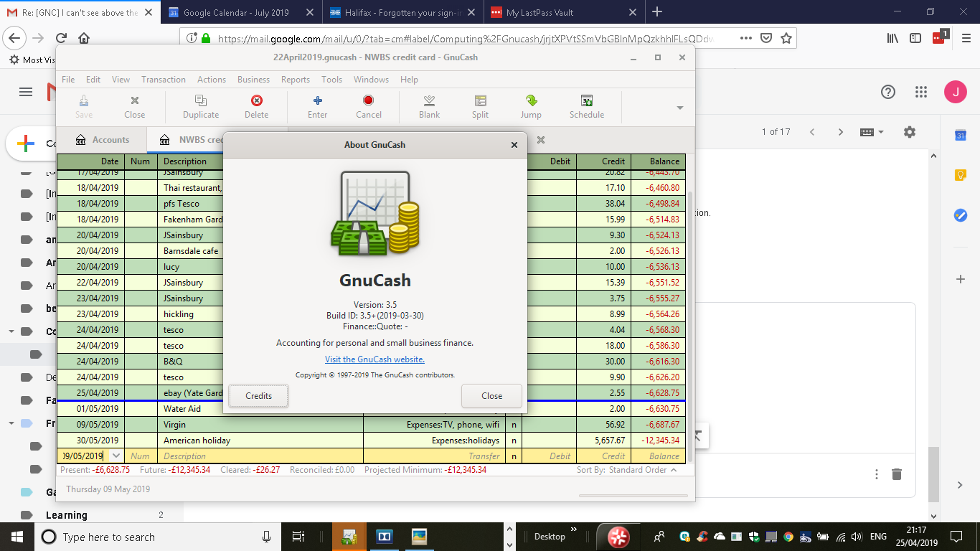Click the email Delete trash icon in Gmail
Image resolution: width=980 pixels, height=551 pixels.
896,474
